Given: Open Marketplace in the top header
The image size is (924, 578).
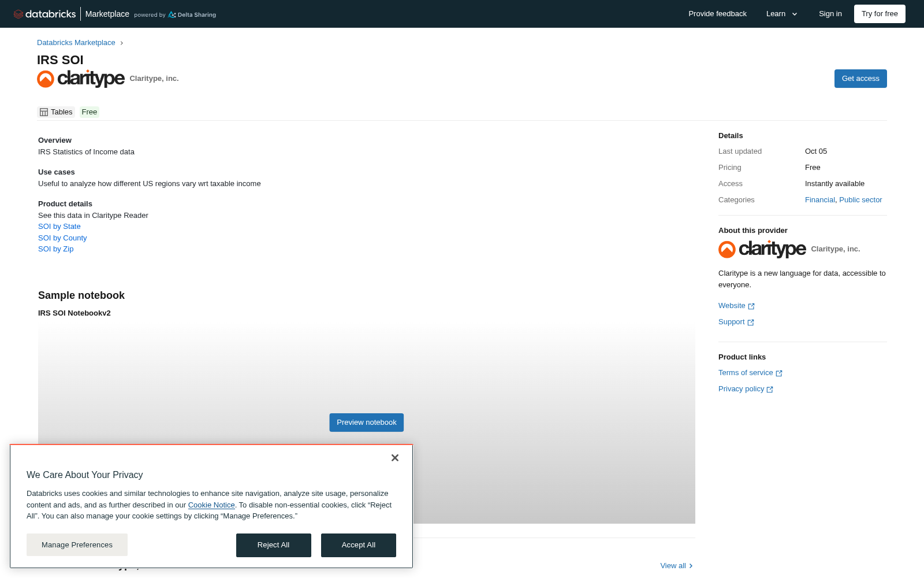Looking at the screenshot, I should point(107,14).
